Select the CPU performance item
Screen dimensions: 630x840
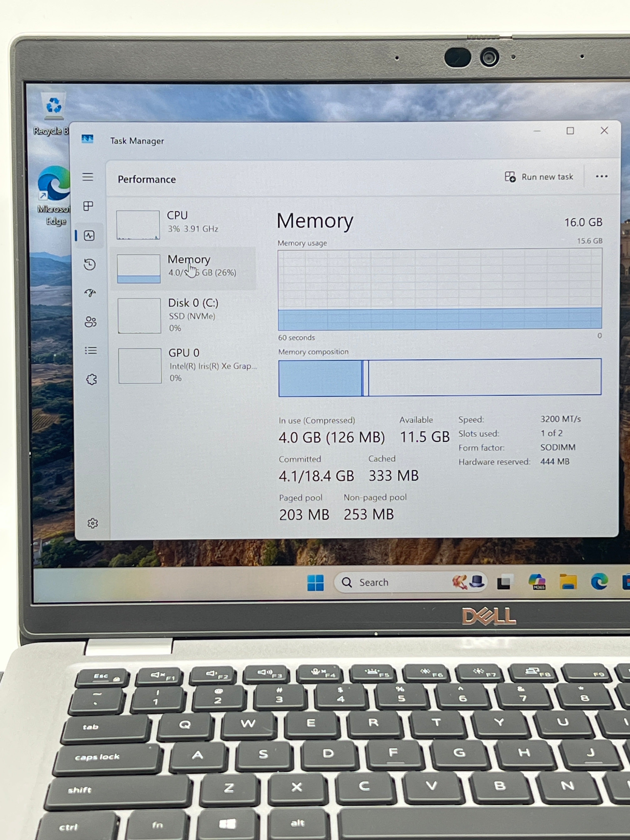click(183, 225)
